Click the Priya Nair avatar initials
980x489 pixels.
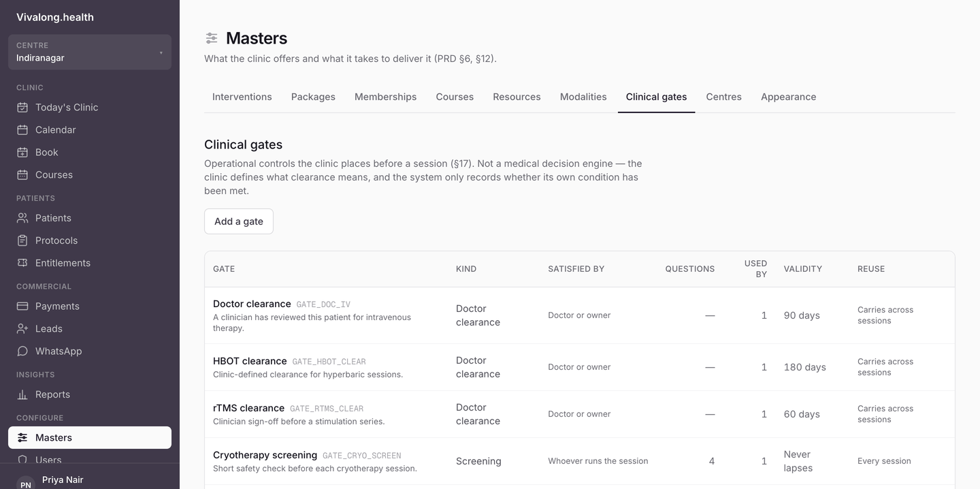click(26, 484)
